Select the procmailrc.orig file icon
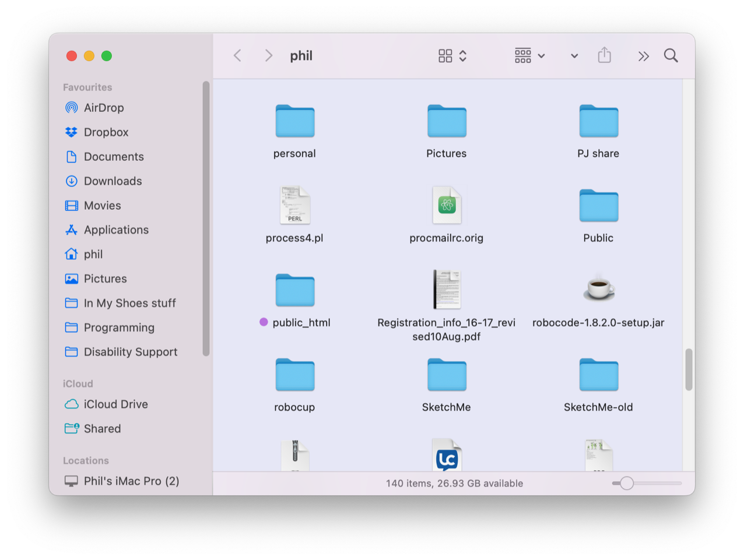Image resolution: width=744 pixels, height=560 pixels. tap(447, 205)
